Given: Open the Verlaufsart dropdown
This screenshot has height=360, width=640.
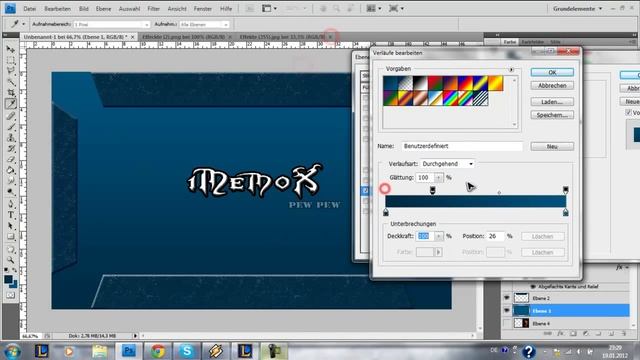Looking at the screenshot, I should 447,164.
